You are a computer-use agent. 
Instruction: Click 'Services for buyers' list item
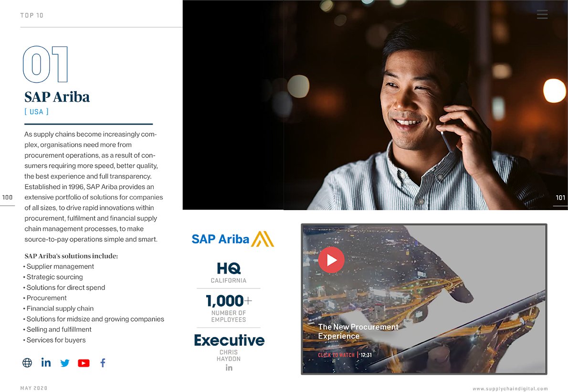56,340
